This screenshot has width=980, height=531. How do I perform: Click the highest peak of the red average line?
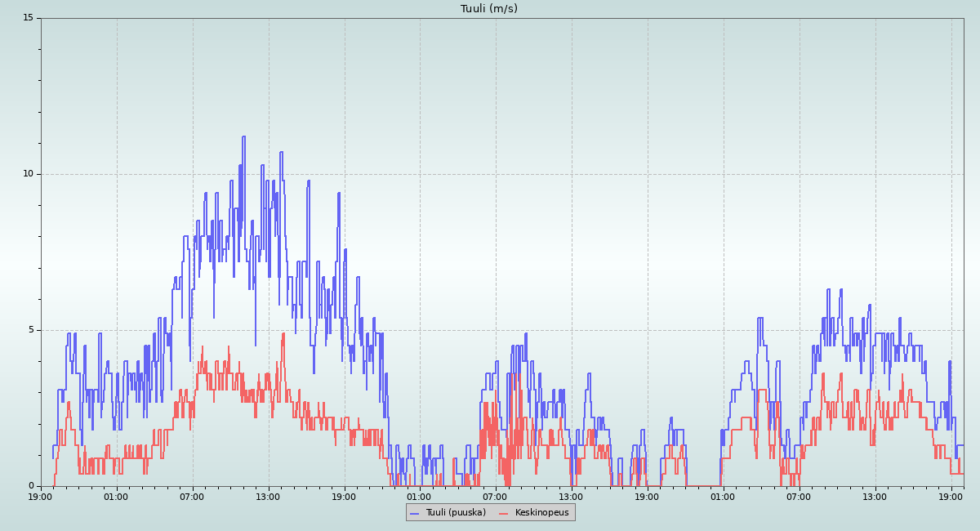pos(283,333)
